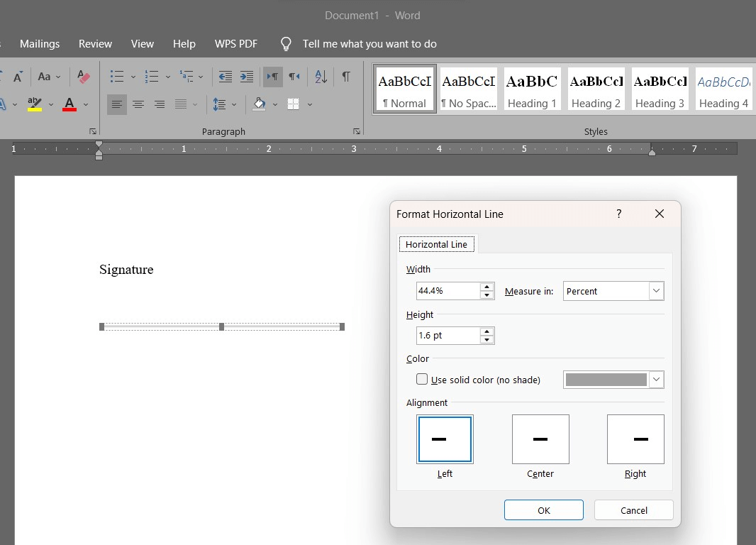
Task: Toggle paragraph marks visibility
Action: click(x=345, y=76)
